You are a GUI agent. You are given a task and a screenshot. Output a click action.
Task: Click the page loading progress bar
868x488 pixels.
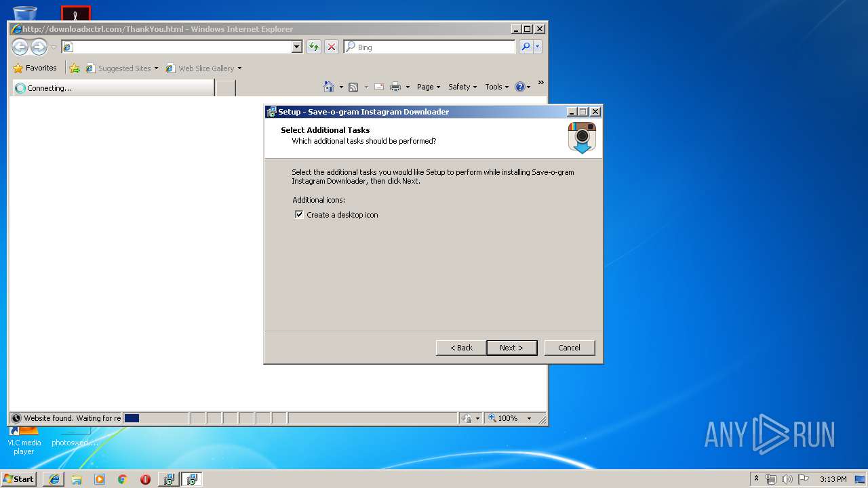156,418
